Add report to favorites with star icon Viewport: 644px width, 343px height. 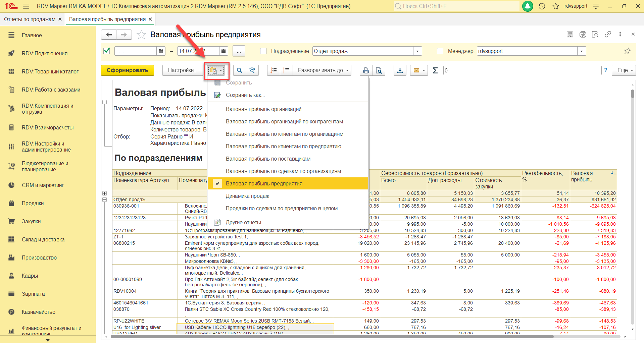(x=142, y=35)
